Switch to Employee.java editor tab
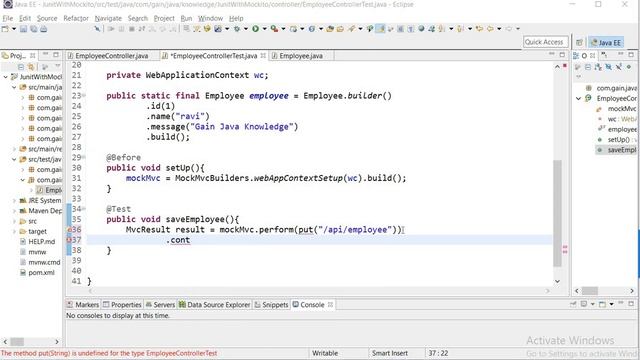 click(301, 56)
